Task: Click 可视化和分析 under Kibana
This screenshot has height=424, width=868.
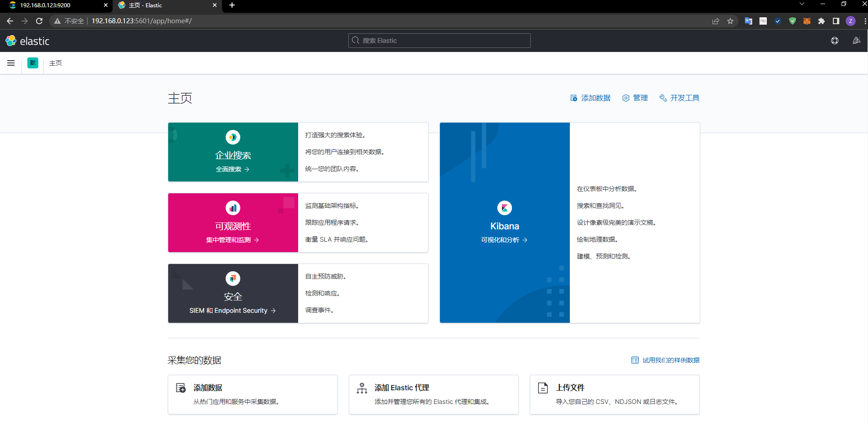Action: click(x=504, y=240)
